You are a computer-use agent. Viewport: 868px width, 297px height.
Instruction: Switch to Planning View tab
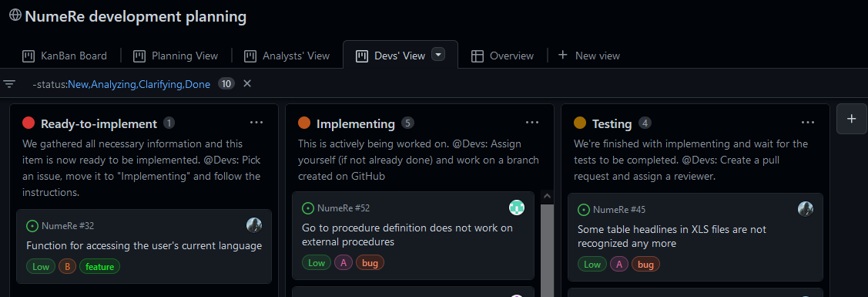pos(176,56)
